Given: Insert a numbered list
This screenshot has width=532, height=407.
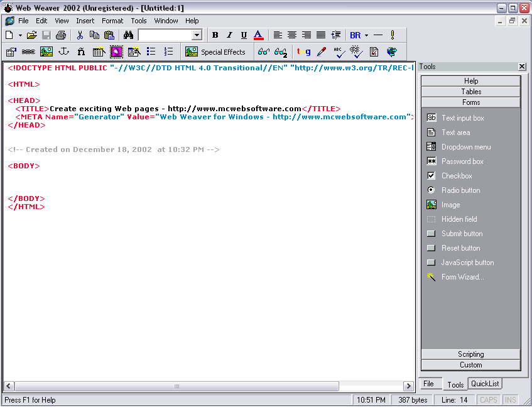Looking at the screenshot, I should tap(168, 52).
